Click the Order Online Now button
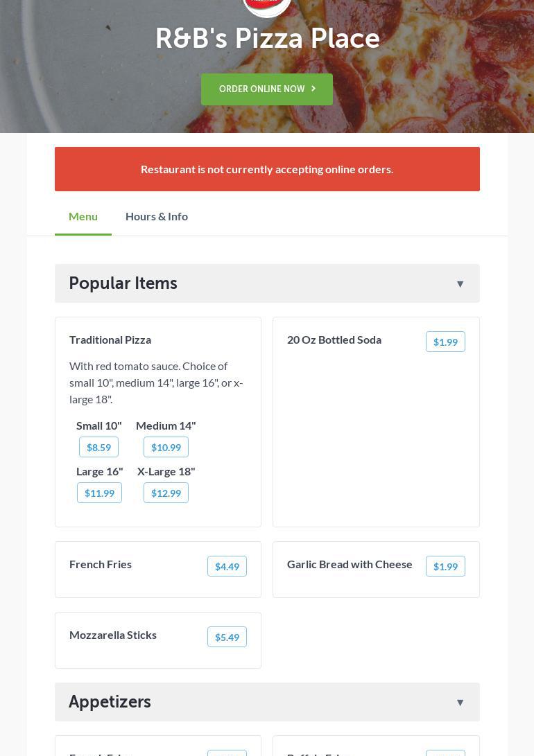534x756 pixels. tap(267, 89)
